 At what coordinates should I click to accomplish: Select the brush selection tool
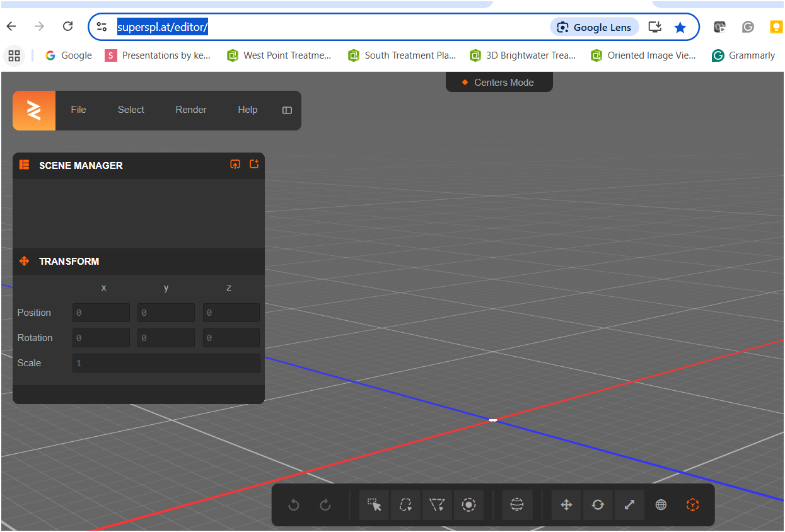click(468, 505)
